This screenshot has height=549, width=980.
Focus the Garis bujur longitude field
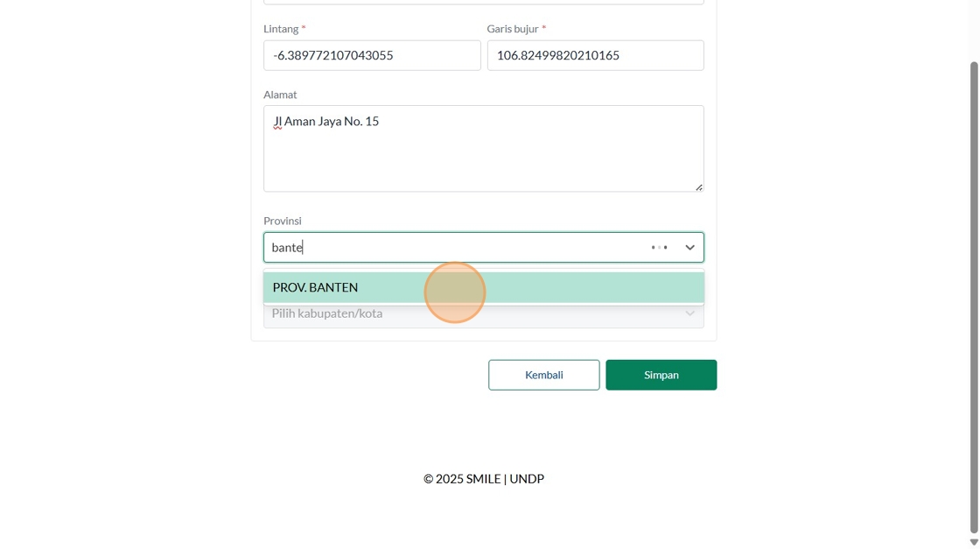pos(595,55)
